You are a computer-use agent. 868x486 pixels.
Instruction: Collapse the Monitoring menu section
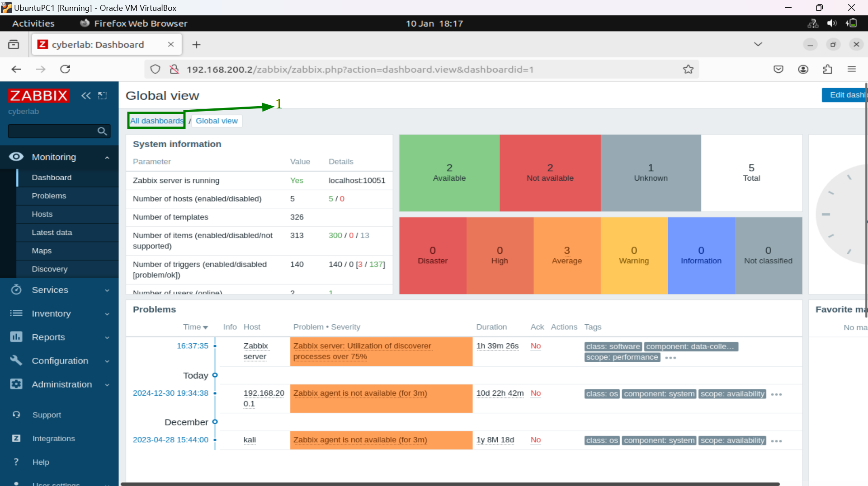point(107,158)
